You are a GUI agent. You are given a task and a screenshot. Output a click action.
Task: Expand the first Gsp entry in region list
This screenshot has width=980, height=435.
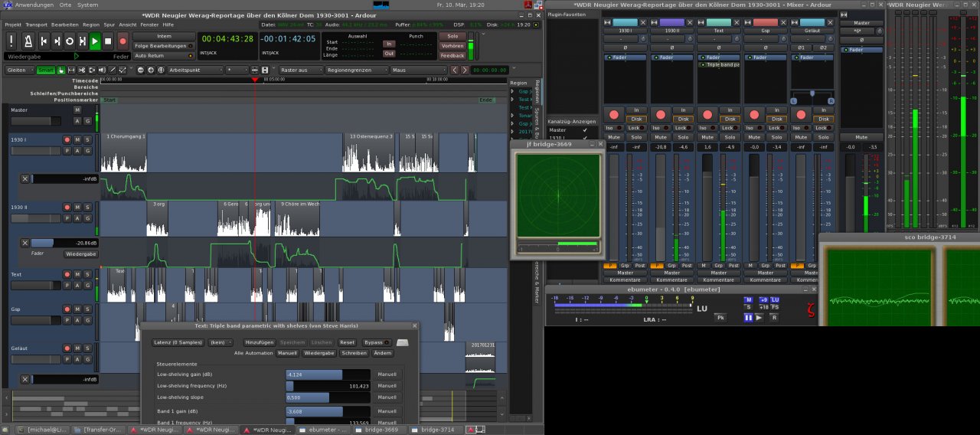click(x=513, y=91)
